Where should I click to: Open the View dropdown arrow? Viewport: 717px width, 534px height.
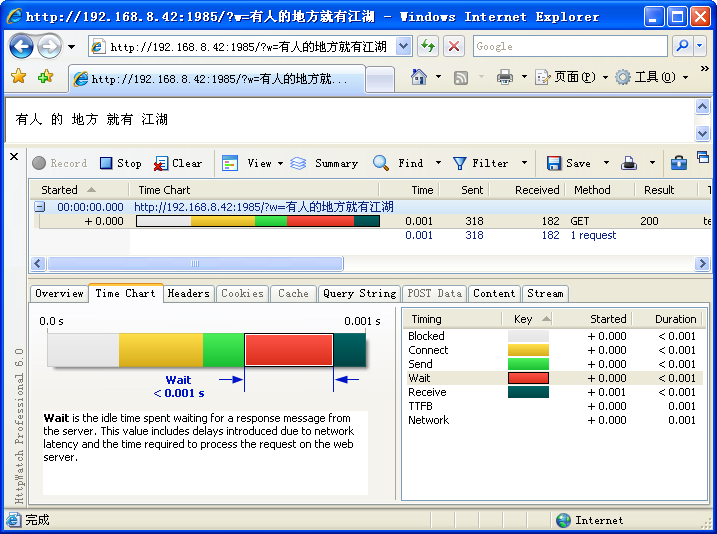pyautogui.click(x=280, y=163)
